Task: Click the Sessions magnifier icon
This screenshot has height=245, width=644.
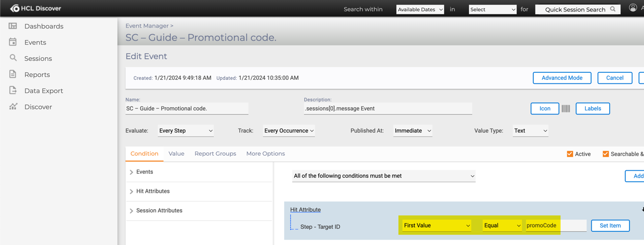Action: [x=13, y=58]
